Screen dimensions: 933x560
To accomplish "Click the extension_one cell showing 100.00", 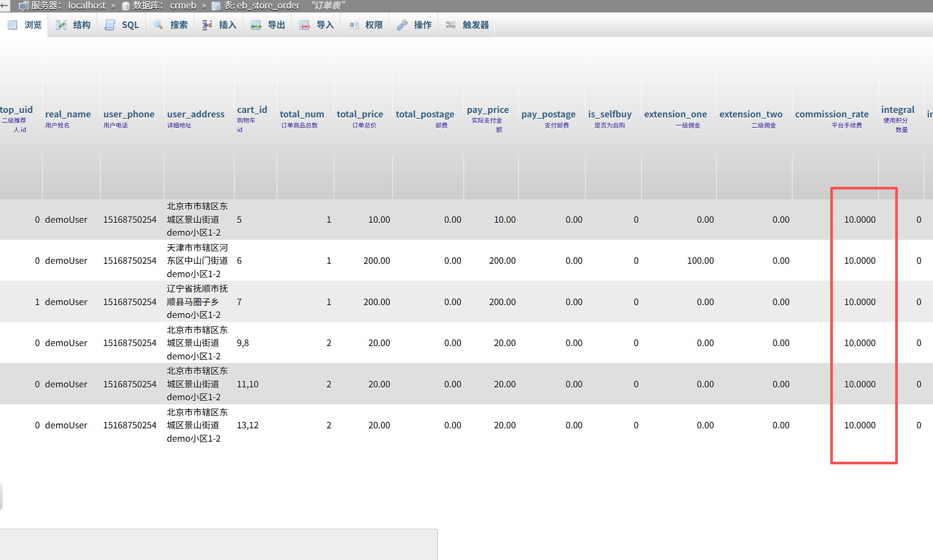I will pos(700,261).
